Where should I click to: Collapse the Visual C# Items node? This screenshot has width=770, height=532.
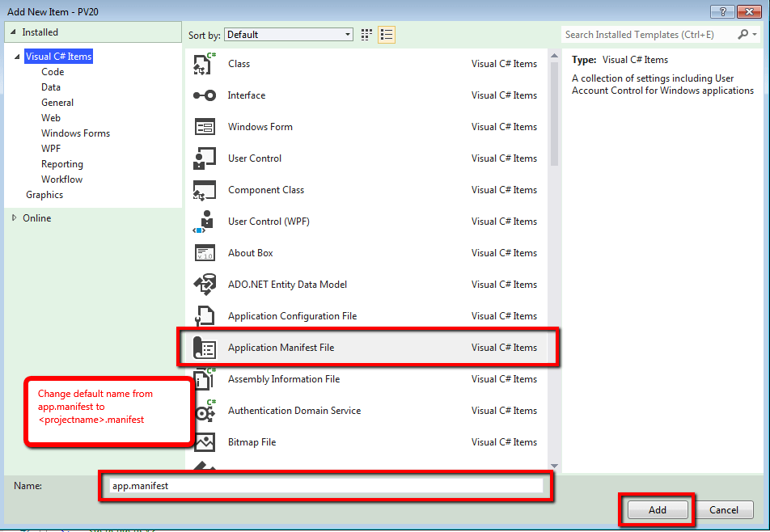pyautogui.click(x=18, y=56)
